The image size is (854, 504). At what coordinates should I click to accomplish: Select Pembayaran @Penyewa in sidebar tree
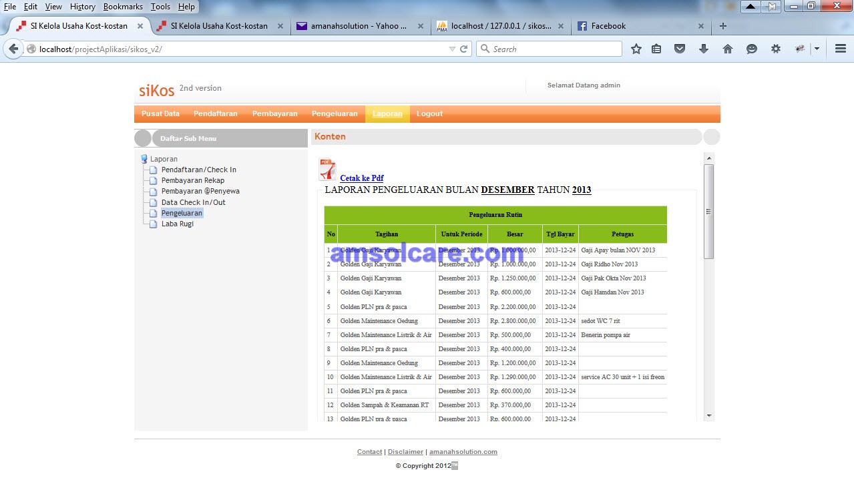coord(200,191)
